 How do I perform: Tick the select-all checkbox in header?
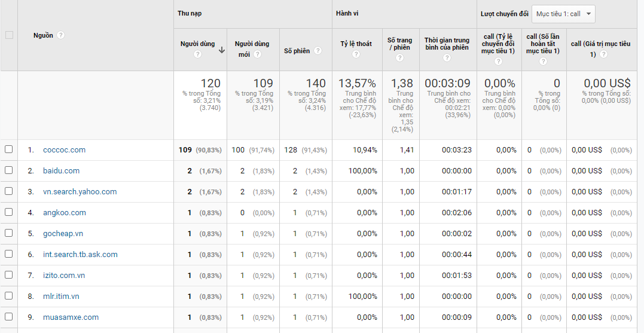(x=9, y=35)
